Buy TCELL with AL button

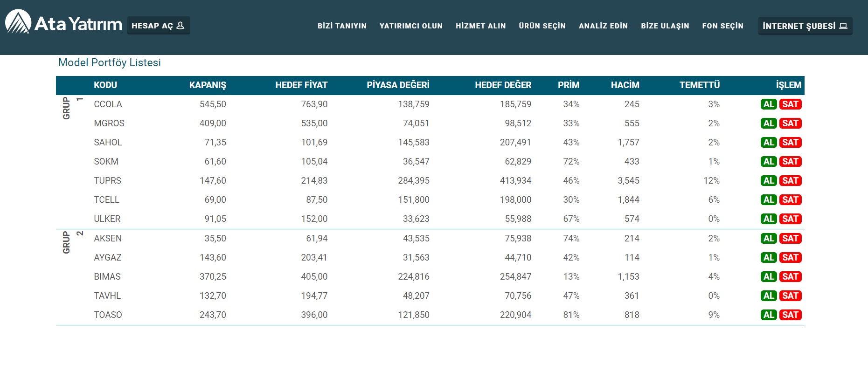pyautogui.click(x=769, y=200)
